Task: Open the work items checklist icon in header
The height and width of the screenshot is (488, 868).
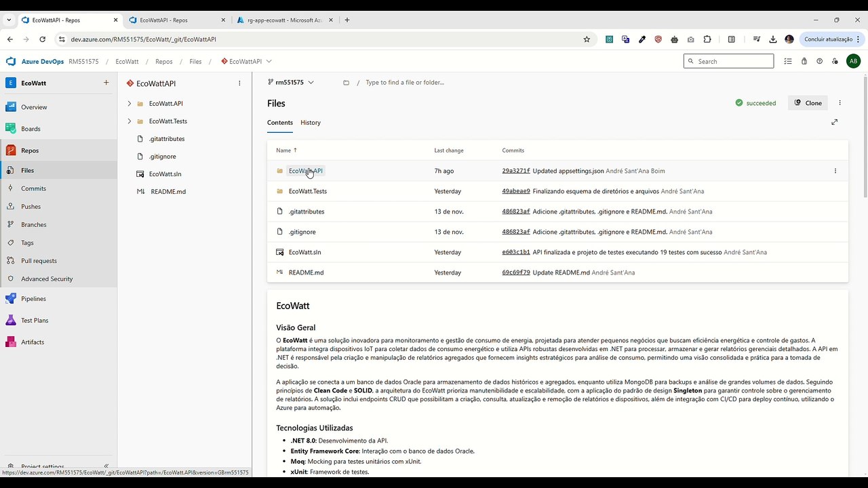Action: coord(788,61)
